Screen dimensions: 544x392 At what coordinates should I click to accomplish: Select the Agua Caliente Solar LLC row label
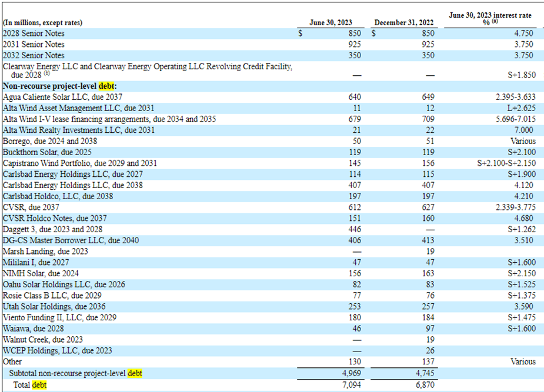coord(62,97)
